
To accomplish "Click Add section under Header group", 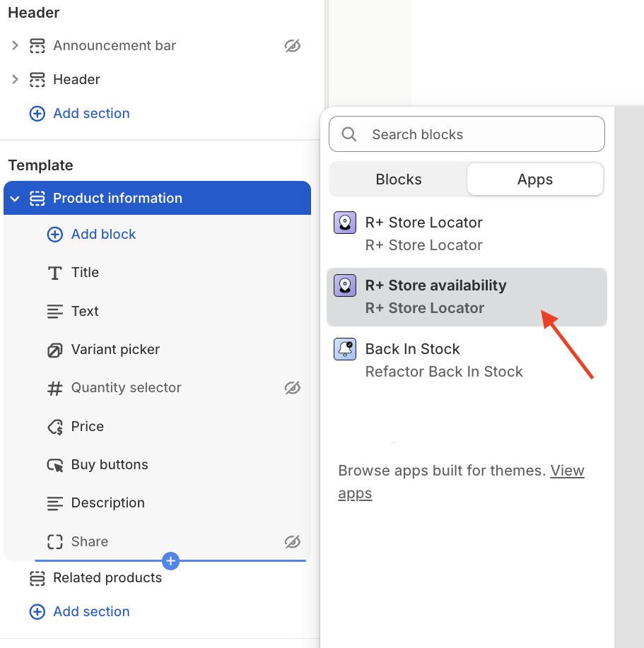I will tap(79, 114).
